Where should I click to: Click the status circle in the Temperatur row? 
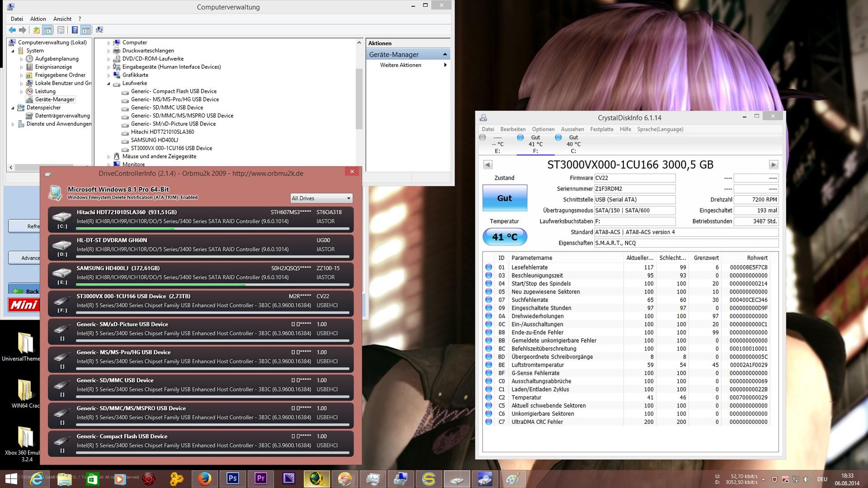[489, 398]
